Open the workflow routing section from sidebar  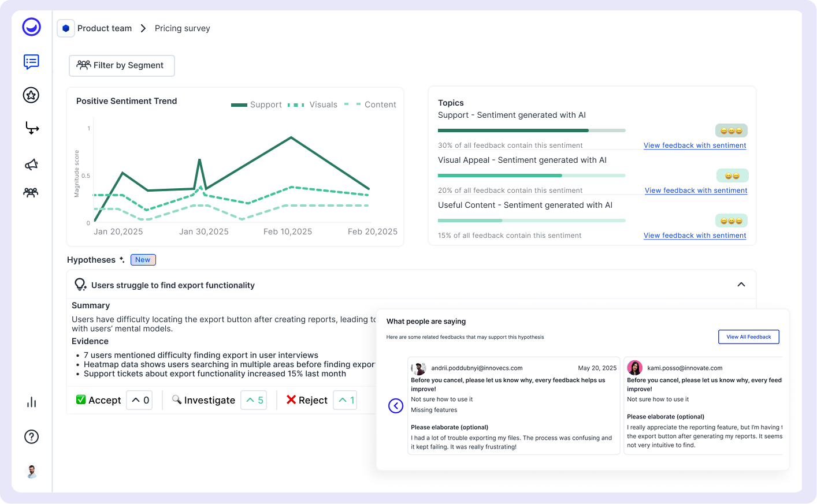point(31,128)
